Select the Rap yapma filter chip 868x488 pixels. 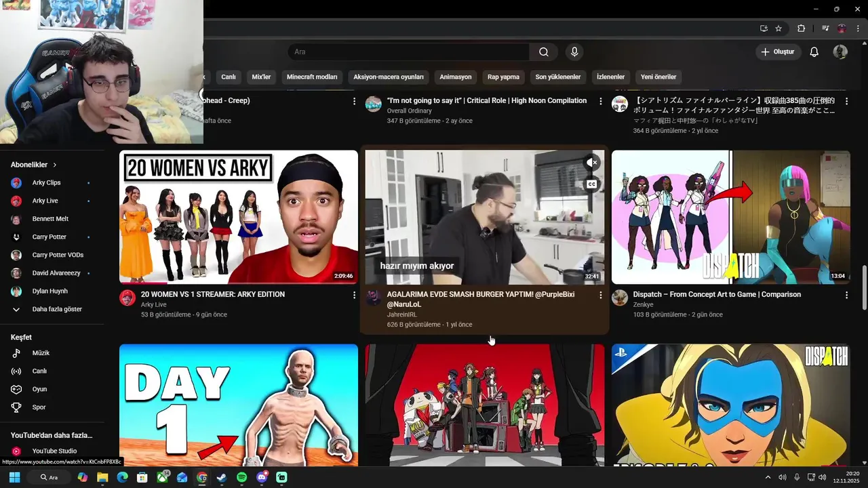pos(504,77)
